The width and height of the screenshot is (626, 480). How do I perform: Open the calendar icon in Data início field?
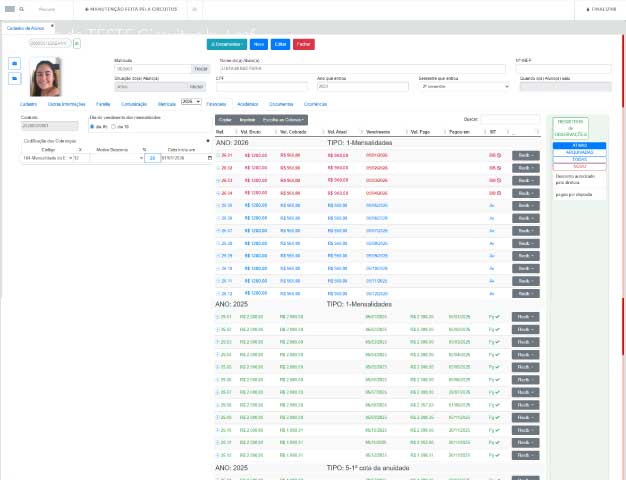pos(210,158)
